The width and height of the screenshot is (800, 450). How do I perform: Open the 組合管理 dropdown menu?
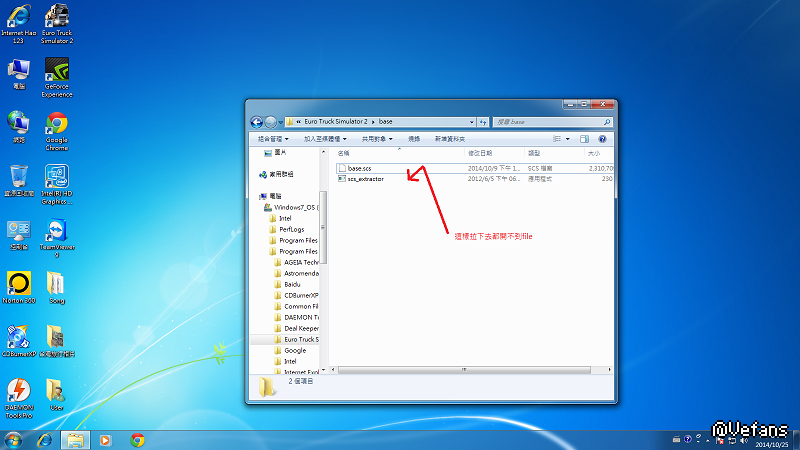tap(272, 138)
